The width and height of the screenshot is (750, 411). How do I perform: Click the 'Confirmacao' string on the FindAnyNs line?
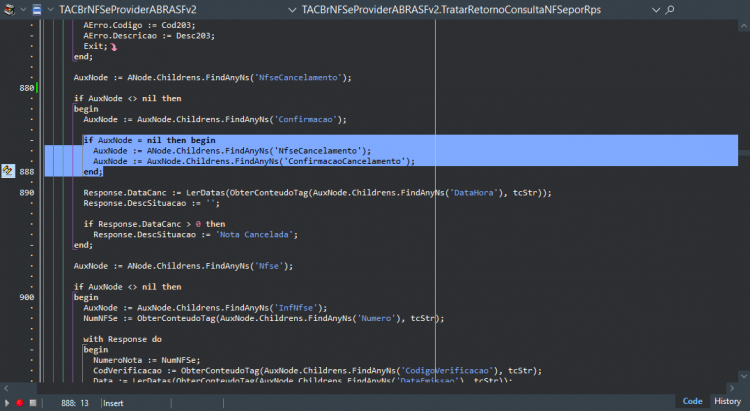coord(305,119)
